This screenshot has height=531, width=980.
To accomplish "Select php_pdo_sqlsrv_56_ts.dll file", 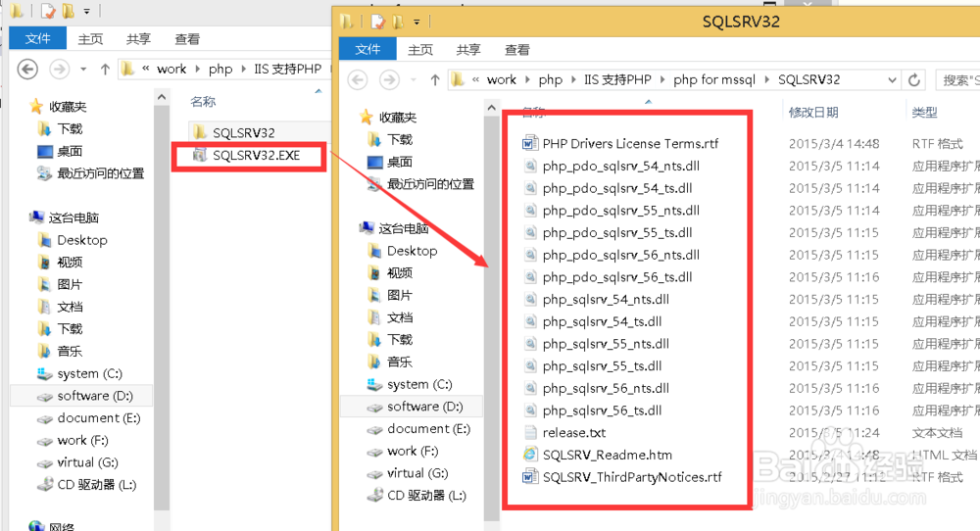I will pos(616,276).
